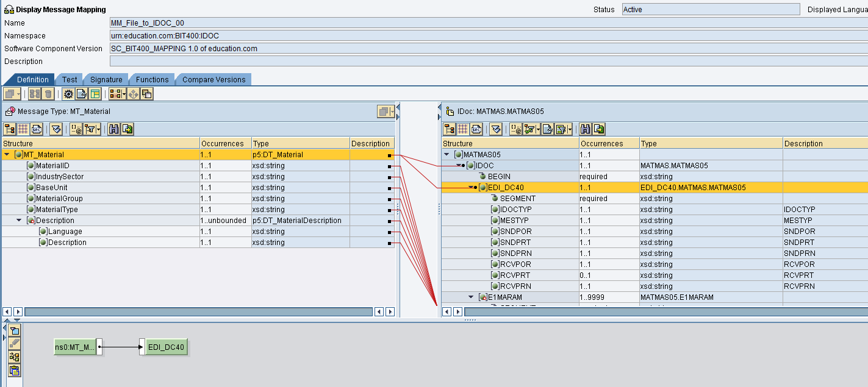Click the Occurrences column header in source panel

click(x=225, y=144)
